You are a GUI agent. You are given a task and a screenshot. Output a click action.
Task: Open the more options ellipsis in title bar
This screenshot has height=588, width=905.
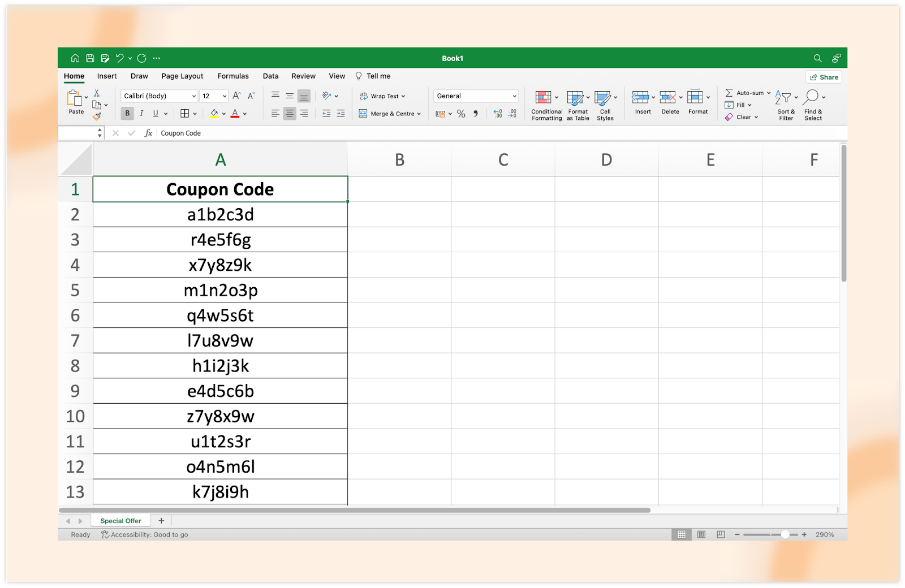pyautogui.click(x=157, y=58)
